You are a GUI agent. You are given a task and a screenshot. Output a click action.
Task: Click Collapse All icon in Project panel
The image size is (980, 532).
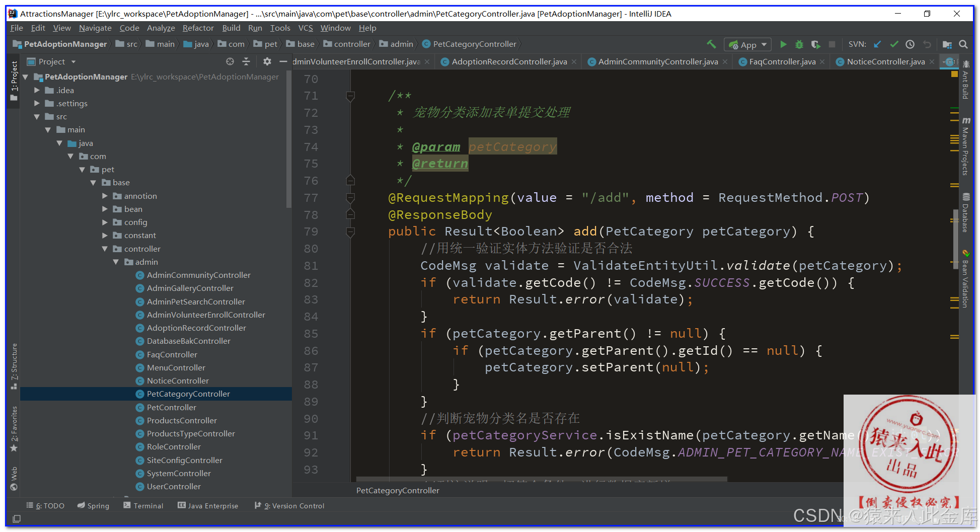(246, 61)
